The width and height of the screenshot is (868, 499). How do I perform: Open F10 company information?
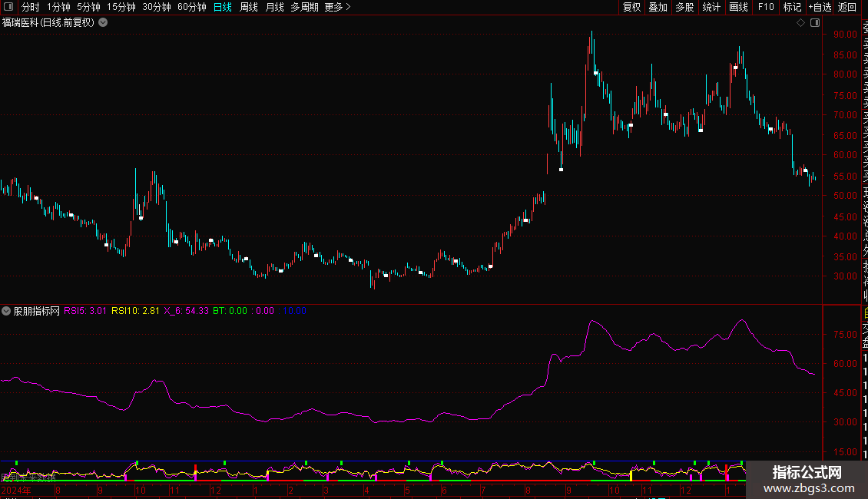pyautogui.click(x=766, y=7)
